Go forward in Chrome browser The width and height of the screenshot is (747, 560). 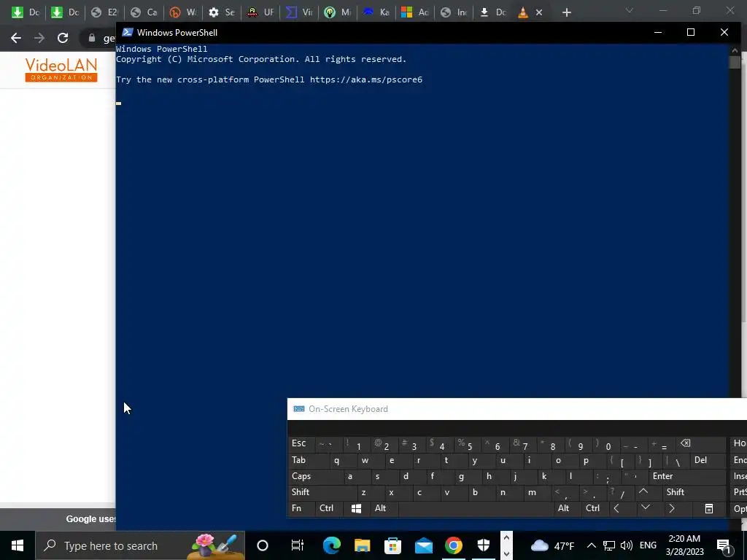39,38
